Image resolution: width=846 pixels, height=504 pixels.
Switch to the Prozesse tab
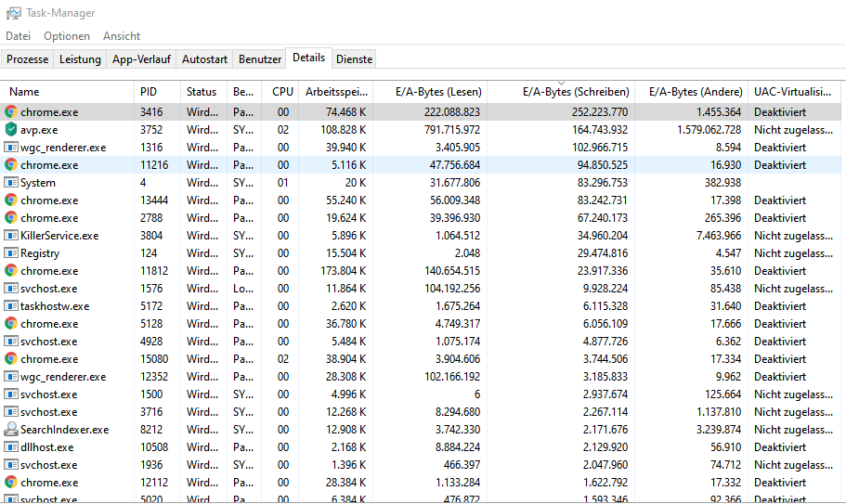click(x=28, y=59)
